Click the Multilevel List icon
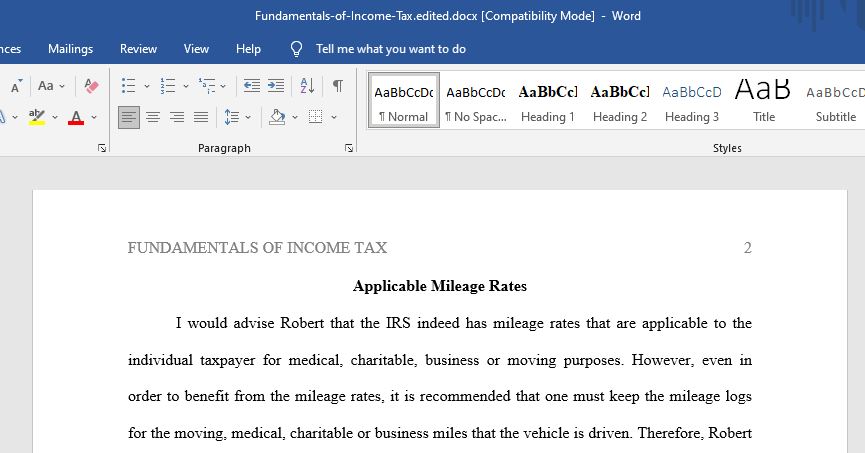 click(x=207, y=86)
